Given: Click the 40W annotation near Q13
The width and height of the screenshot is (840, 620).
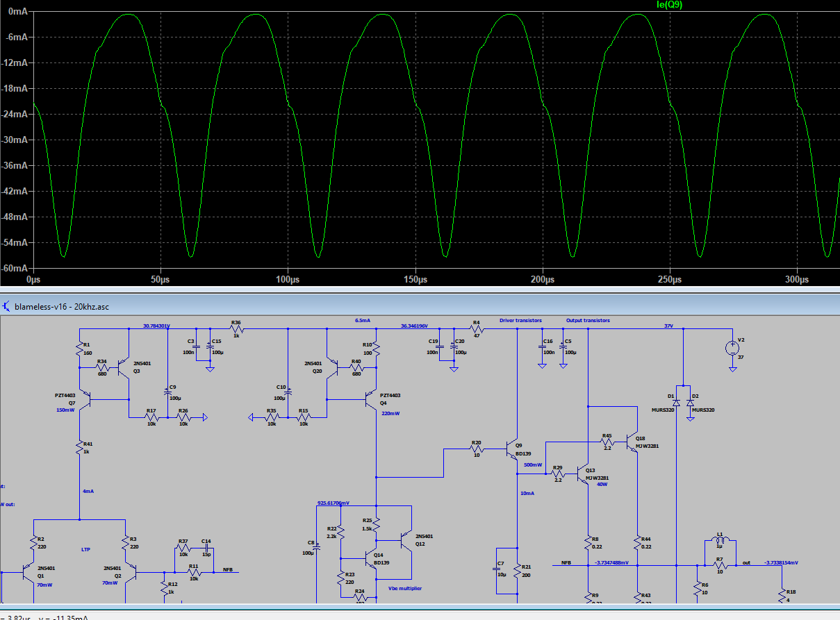Looking at the screenshot, I should 602,484.
